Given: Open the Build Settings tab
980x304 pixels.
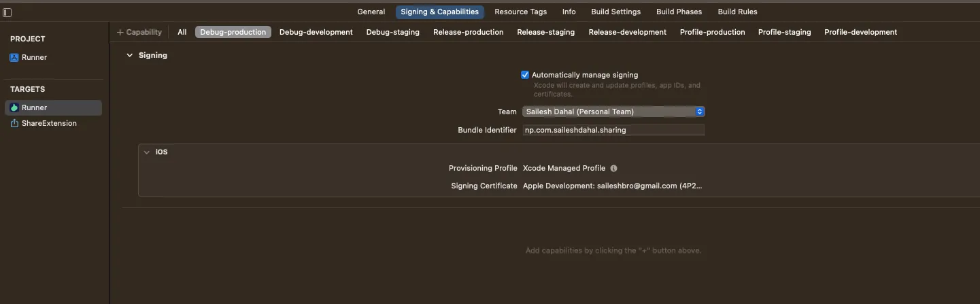Looking at the screenshot, I should coord(616,12).
